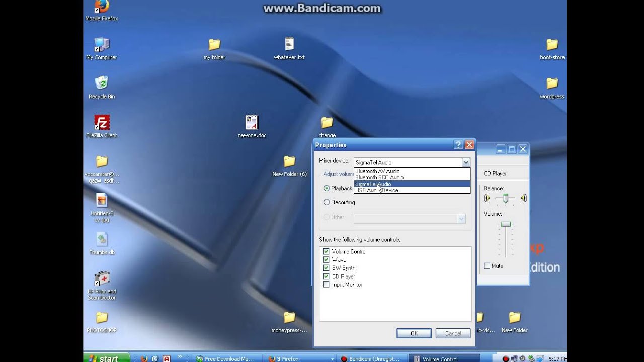Collapse the Mixer device dropdown arrow
Viewport: 644px width, 362px height.
point(466,162)
